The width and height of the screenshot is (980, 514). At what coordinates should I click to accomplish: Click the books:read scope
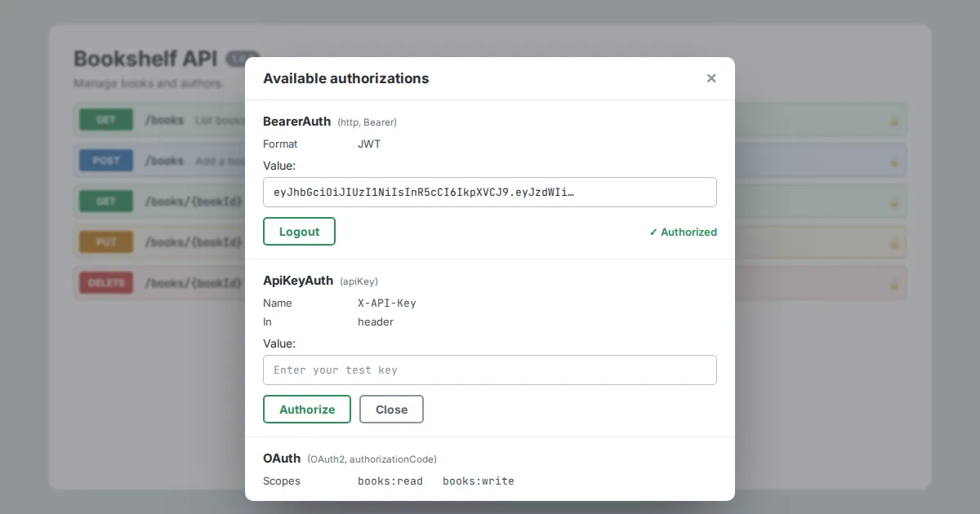click(x=390, y=481)
